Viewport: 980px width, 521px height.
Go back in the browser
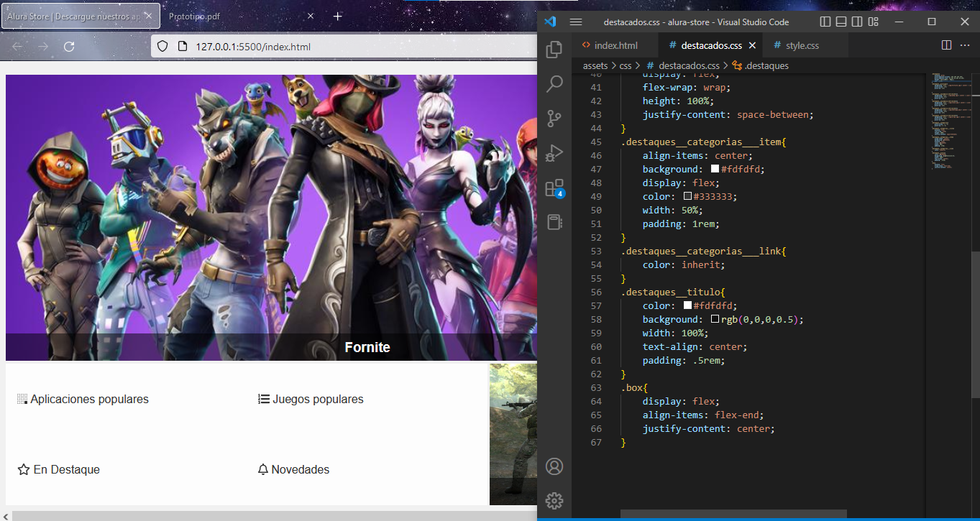(x=17, y=47)
